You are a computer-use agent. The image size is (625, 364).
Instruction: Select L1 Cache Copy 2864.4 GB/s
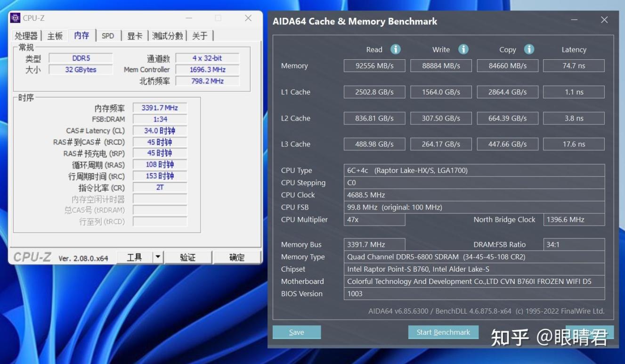507,92
